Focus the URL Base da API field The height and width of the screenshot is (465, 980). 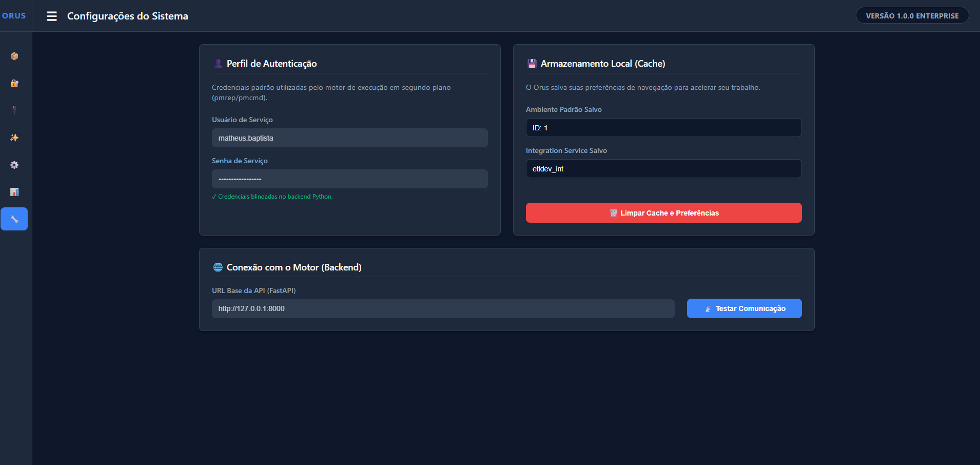pos(443,308)
